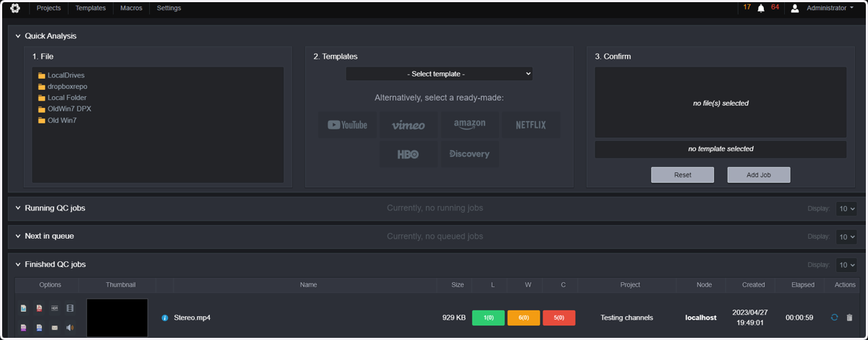Select the Netflix ready-made template

[x=531, y=125]
